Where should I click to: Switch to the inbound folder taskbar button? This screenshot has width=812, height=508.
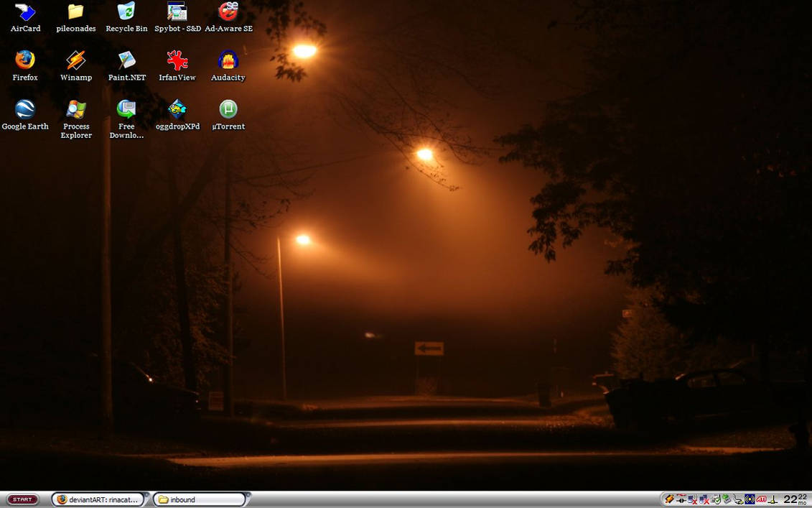(x=200, y=499)
